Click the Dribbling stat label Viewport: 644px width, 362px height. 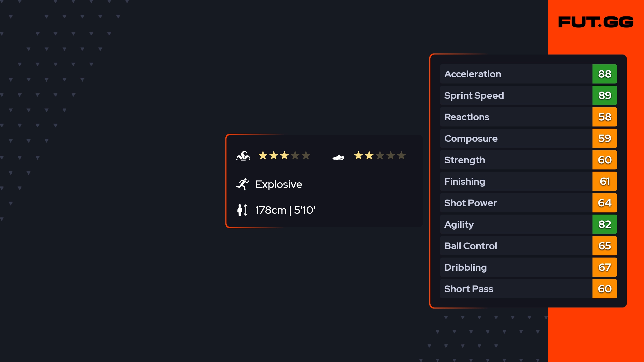[x=465, y=267]
